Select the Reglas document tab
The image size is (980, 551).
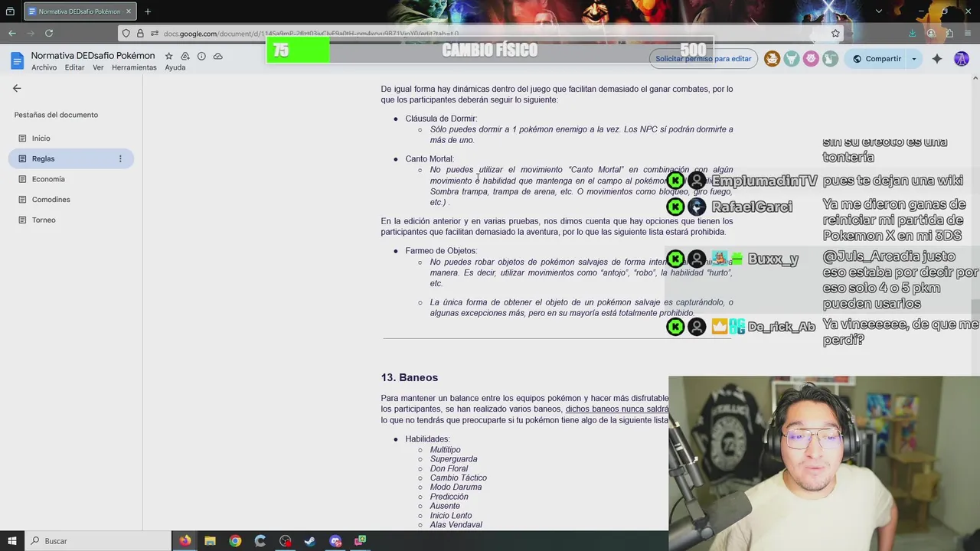tap(71, 158)
